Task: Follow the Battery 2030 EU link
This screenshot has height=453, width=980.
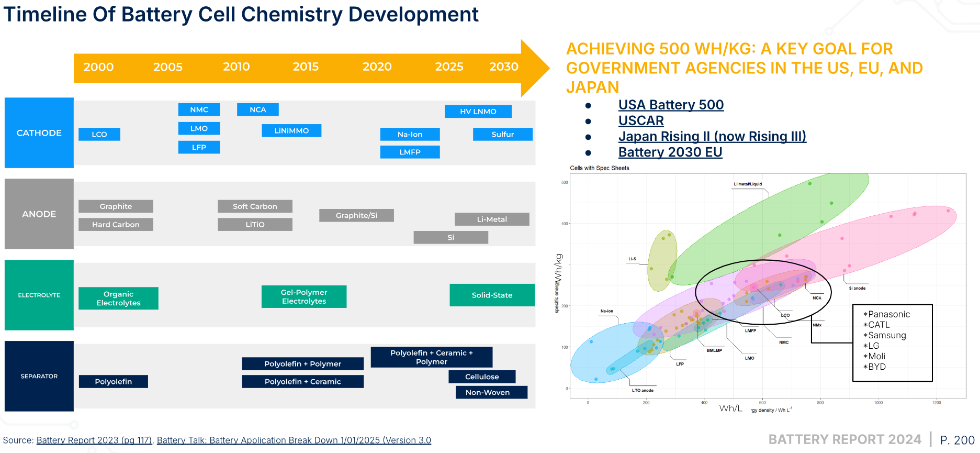Action: (670, 152)
